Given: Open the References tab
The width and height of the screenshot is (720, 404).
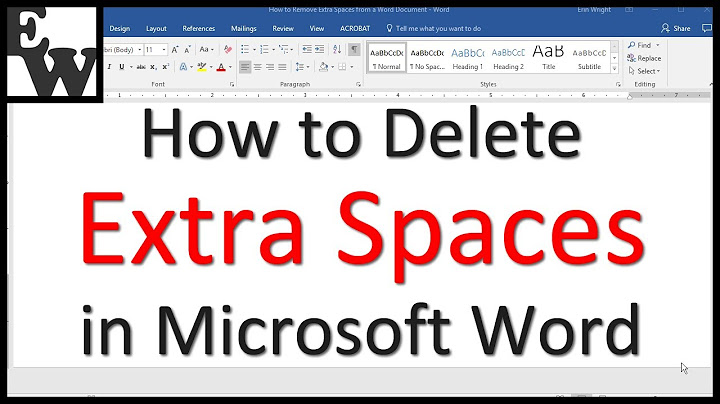Looking at the screenshot, I should [199, 28].
